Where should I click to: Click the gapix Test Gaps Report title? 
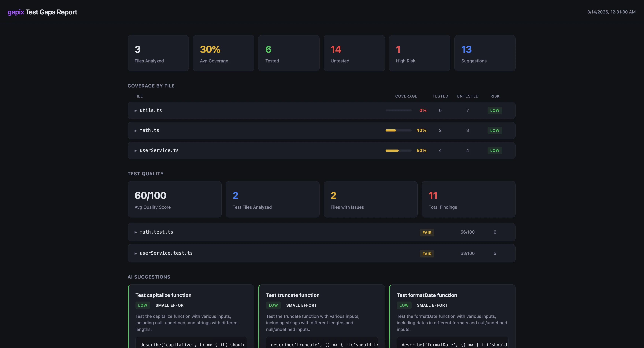point(42,12)
